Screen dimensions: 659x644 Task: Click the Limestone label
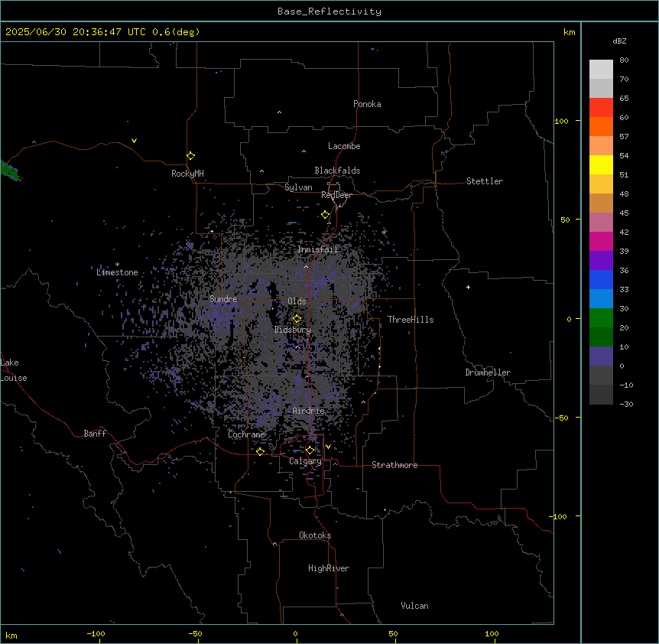(117, 272)
